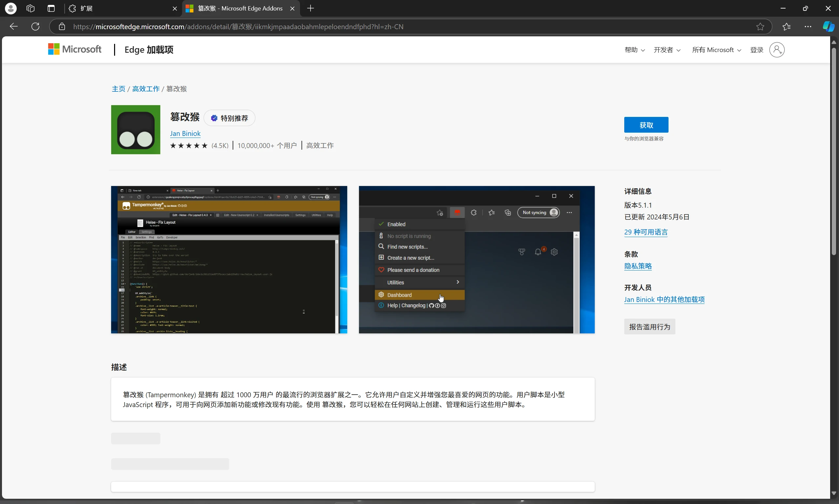The width and height of the screenshot is (839, 504).
Task: Click the browser profile avatar icon
Action: [11, 9]
